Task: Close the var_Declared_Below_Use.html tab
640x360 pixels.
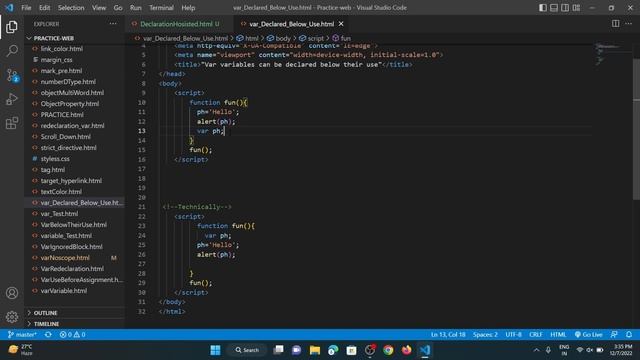Action: tap(341, 24)
